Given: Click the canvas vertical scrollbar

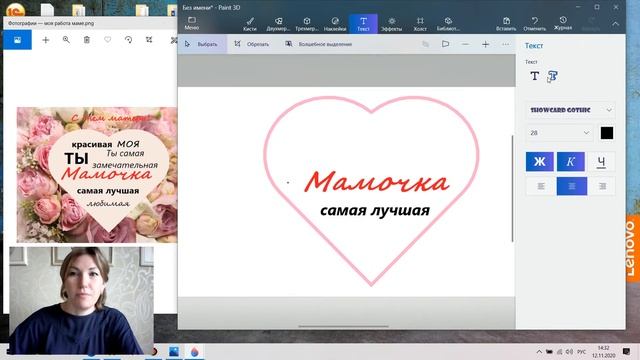Looking at the screenshot, I should click(512, 188).
